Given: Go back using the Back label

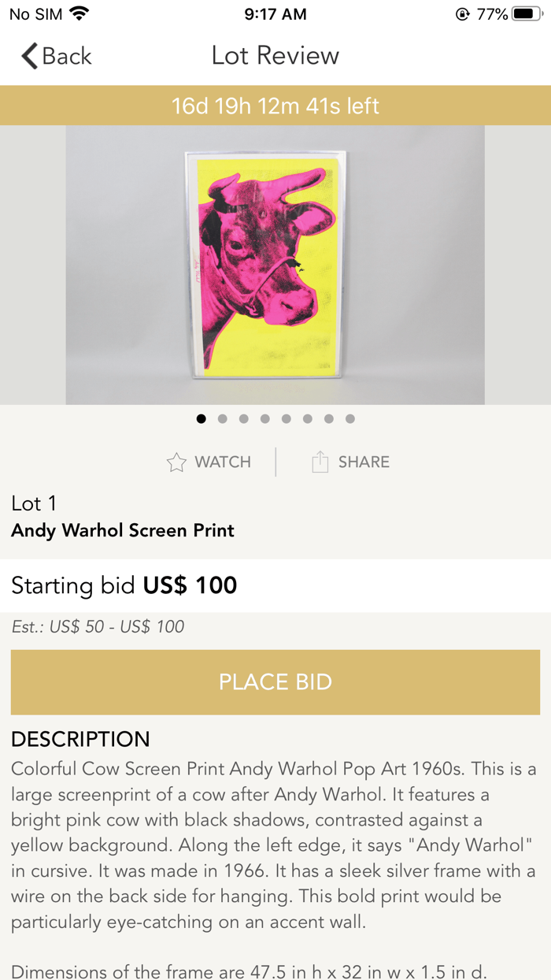Looking at the screenshot, I should click(x=67, y=56).
